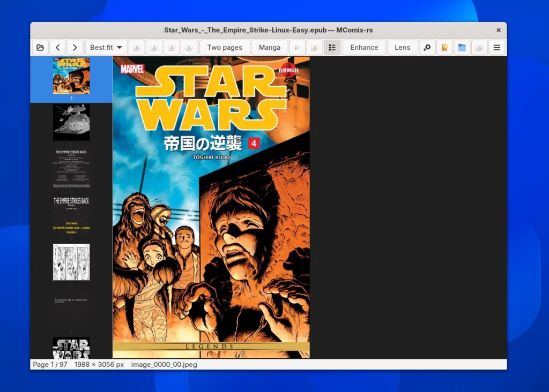Select the credits page thumbnail, page 3
Image resolution: width=549 pixels, height=392 pixels.
coord(71,169)
